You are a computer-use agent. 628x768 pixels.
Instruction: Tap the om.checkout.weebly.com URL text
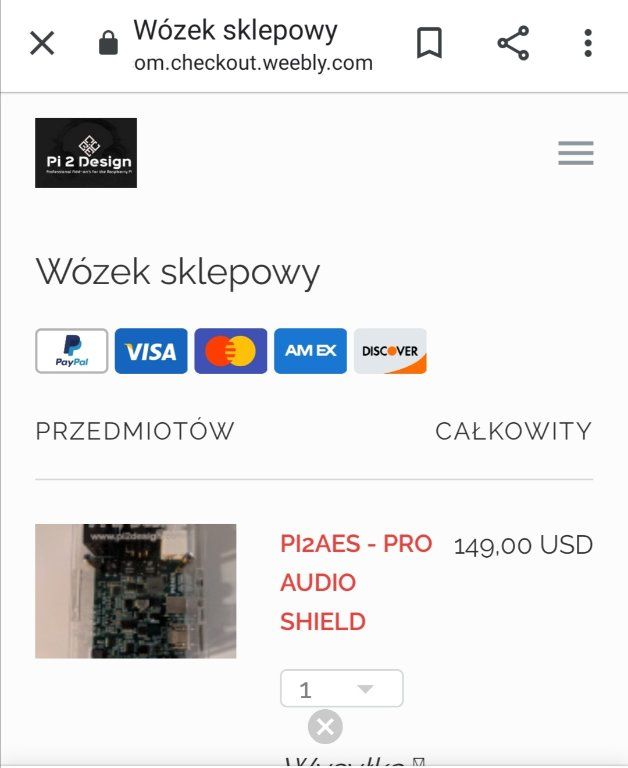(x=253, y=63)
